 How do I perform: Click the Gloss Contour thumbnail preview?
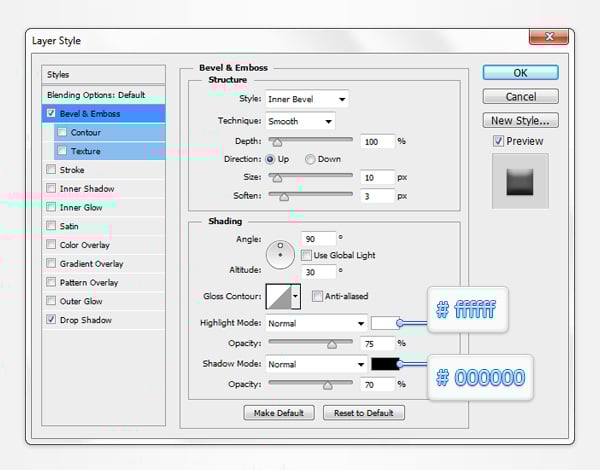(x=277, y=296)
